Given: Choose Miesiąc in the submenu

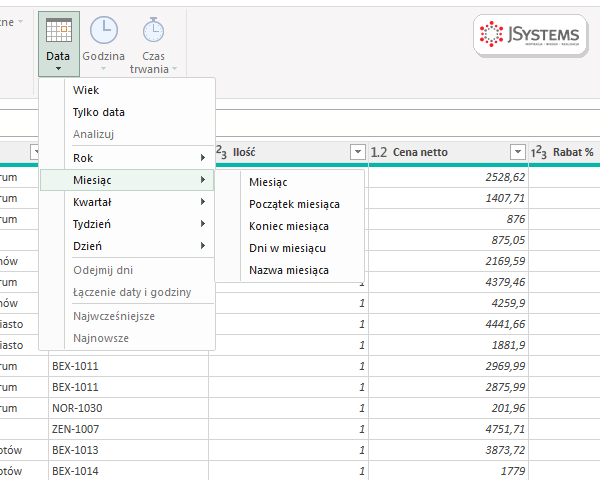Looking at the screenshot, I should [290, 182].
